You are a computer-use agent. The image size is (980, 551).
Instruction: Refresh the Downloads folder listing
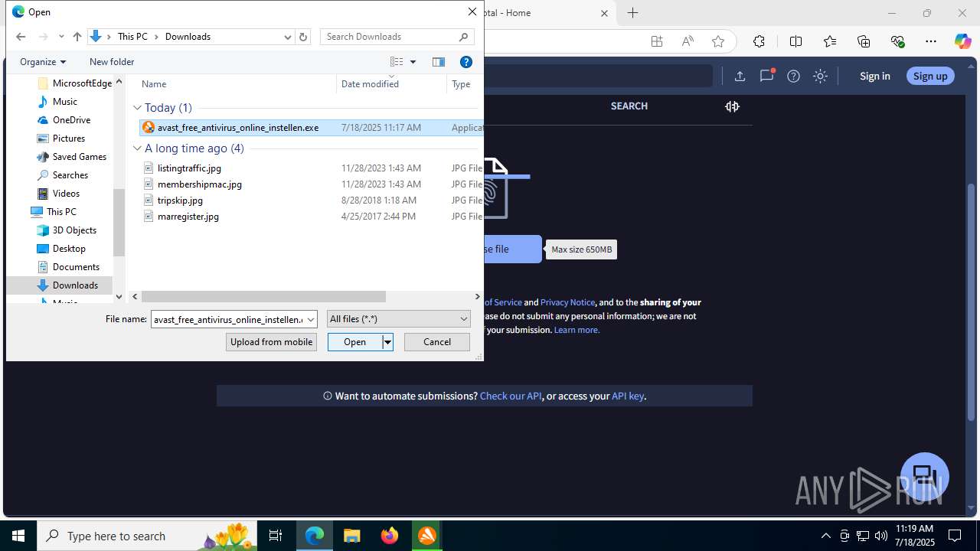303,37
